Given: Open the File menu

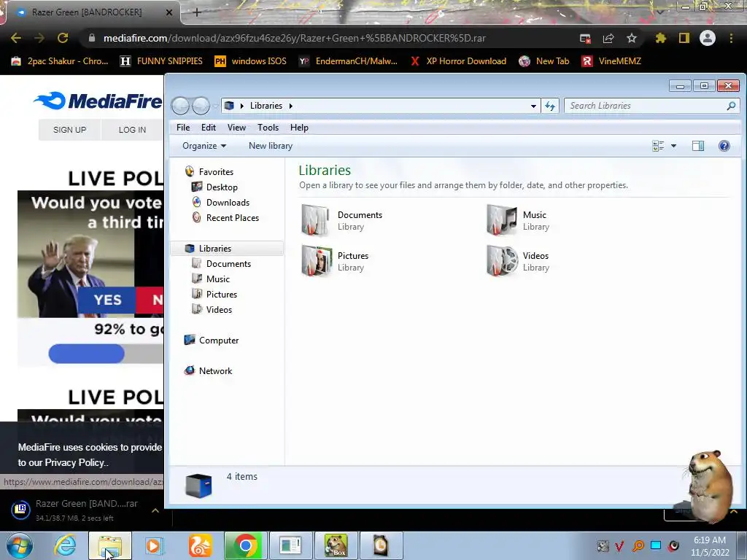Looking at the screenshot, I should (183, 128).
